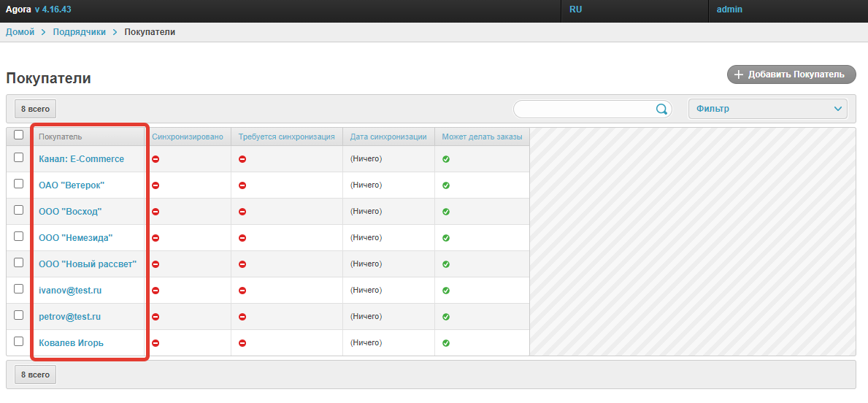The width and height of the screenshot is (868, 403).
Task: Select checkbox next to Канал: E-Commerce
Action: tap(19, 158)
